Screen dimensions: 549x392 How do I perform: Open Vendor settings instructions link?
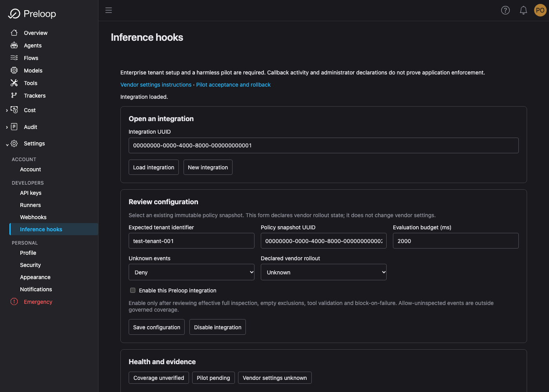click(x=156, y=85)
